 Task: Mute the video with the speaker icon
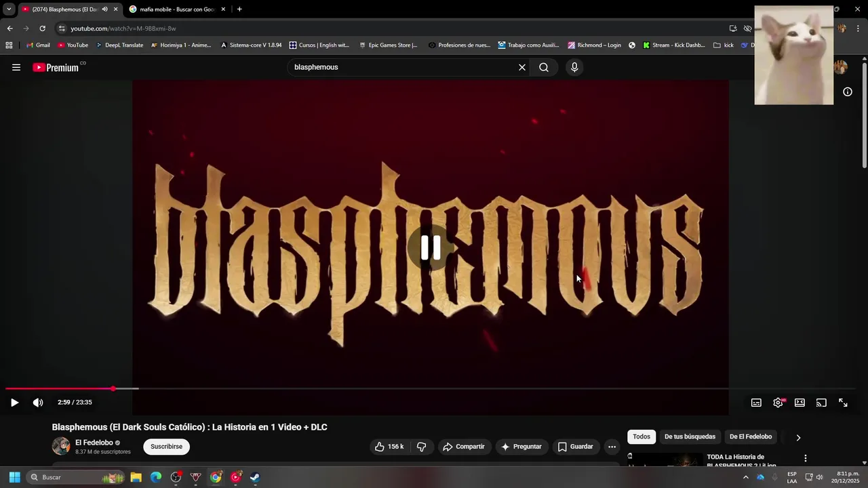[38, 403]
